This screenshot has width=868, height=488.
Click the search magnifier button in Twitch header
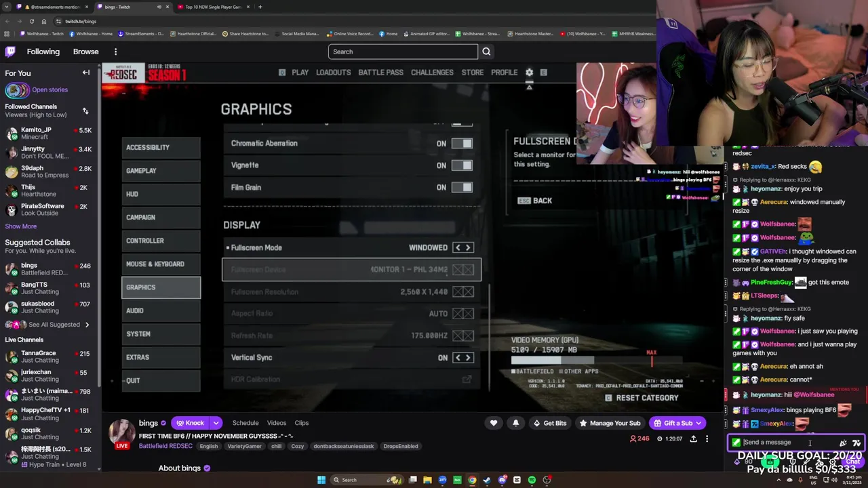click(486, 52)
